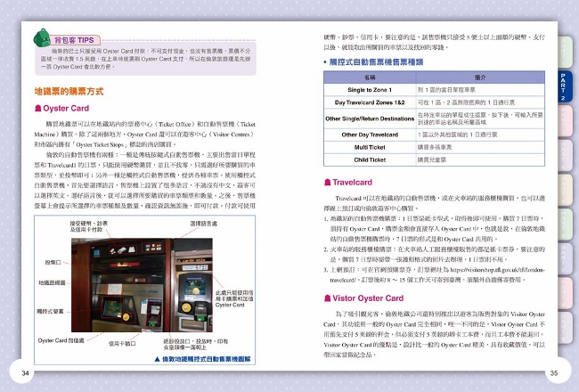Click the 簡介 table column header
The height and width of the screenshot is (392, 579).
coord(480,78)
